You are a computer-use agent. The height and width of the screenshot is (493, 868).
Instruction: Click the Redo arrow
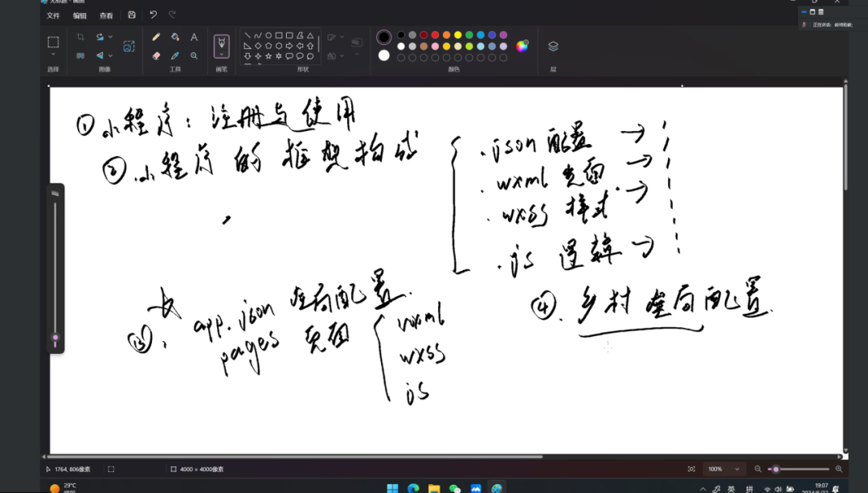pos(172,15)
